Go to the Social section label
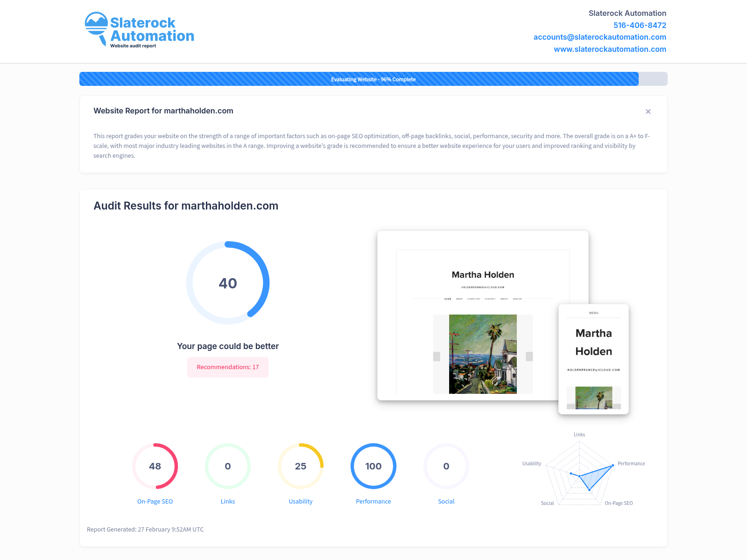The width and height of the screenshot is (747, 560). click(x=446, y=501)
